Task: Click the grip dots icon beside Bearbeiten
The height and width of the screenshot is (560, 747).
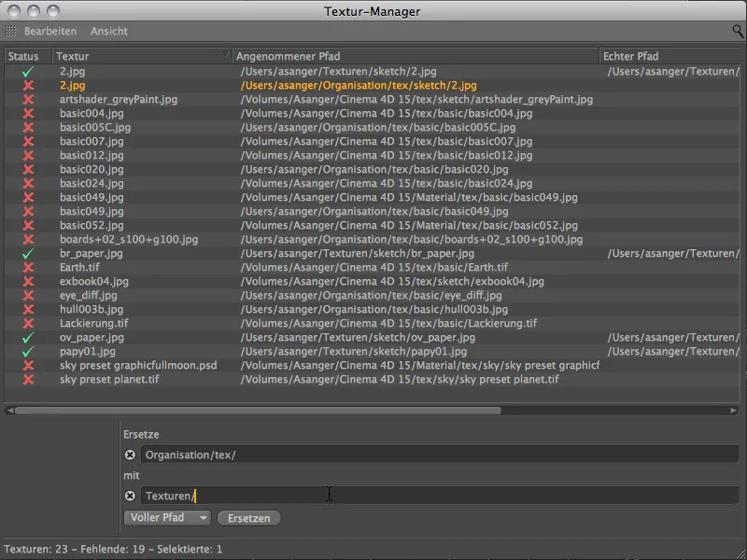Action: [x=10, y=31]
